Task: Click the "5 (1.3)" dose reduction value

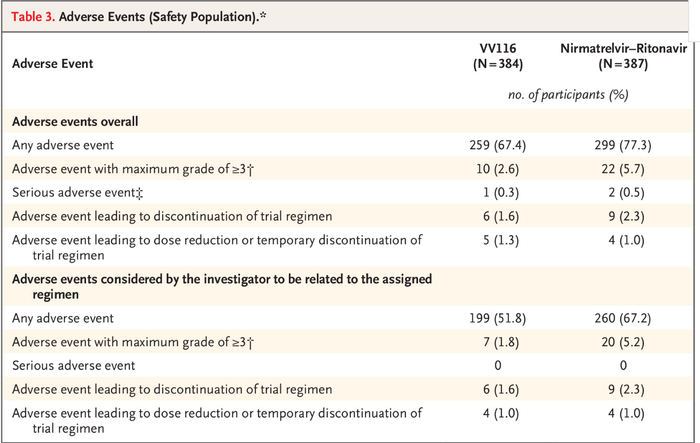Action: 497,240
